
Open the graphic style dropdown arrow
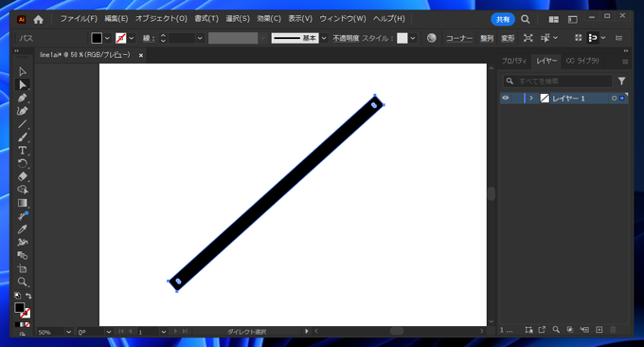[x=413, y=38]
